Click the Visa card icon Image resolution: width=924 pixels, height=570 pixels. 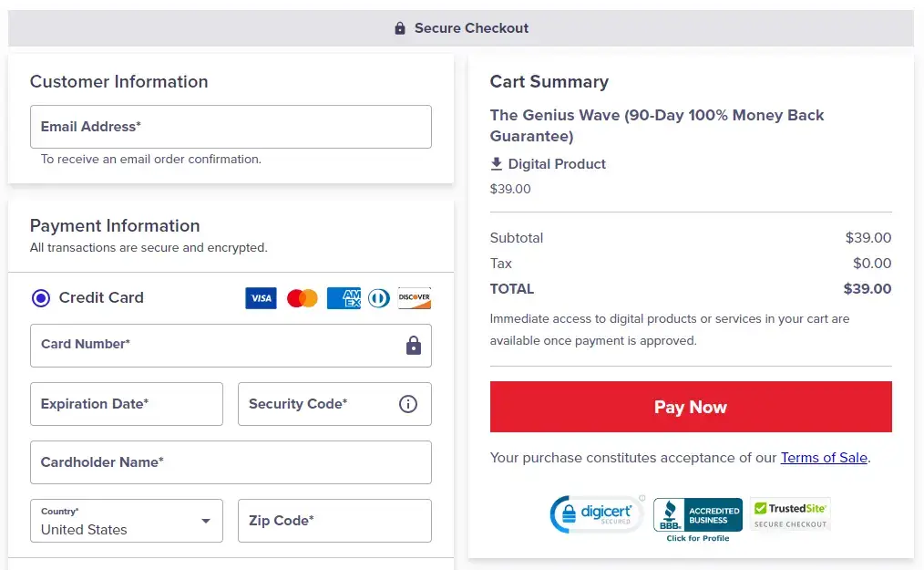261,298
